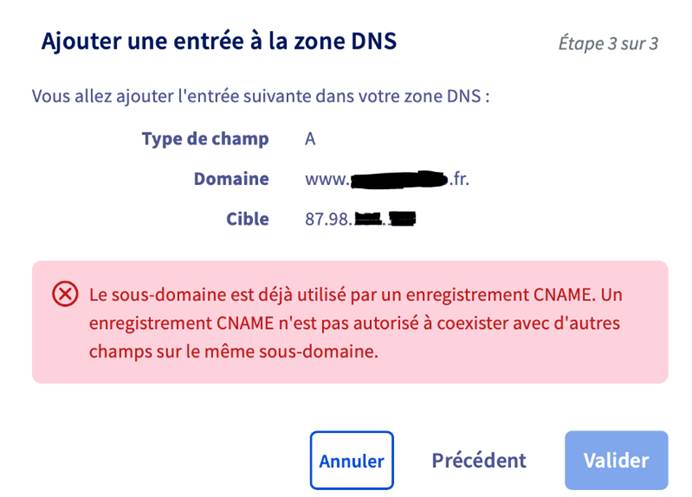Click the first line of the CNAME error message
The image size is (692, 497).
click(x=356, y=294)
